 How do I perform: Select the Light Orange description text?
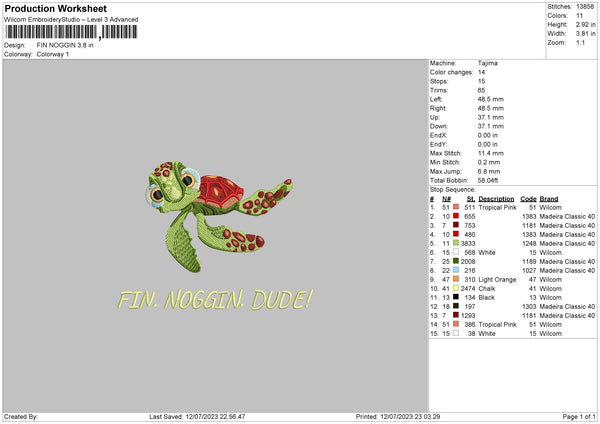[497, 280]
